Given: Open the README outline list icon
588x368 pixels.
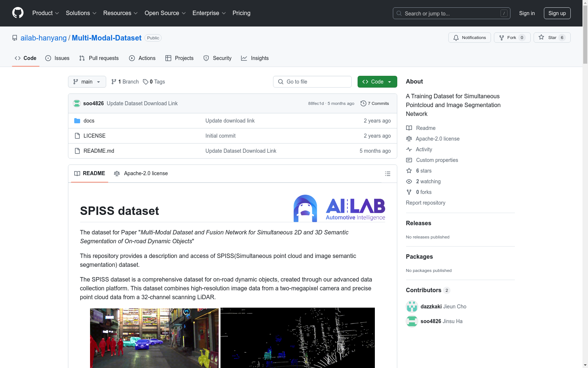Looking at the screenshot, I should (388, 174).
